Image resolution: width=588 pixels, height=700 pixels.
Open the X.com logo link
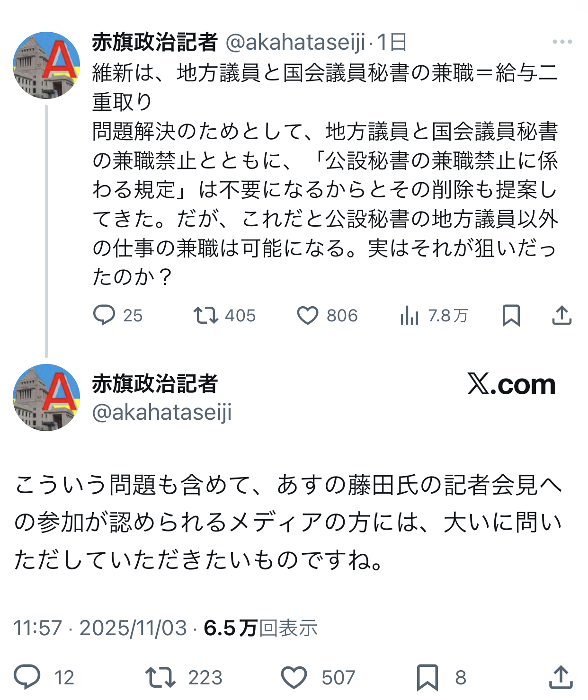click(511, 384)
